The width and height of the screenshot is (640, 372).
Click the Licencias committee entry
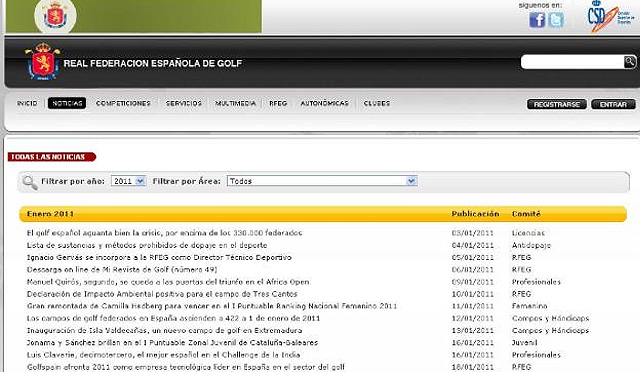[528, 233]
